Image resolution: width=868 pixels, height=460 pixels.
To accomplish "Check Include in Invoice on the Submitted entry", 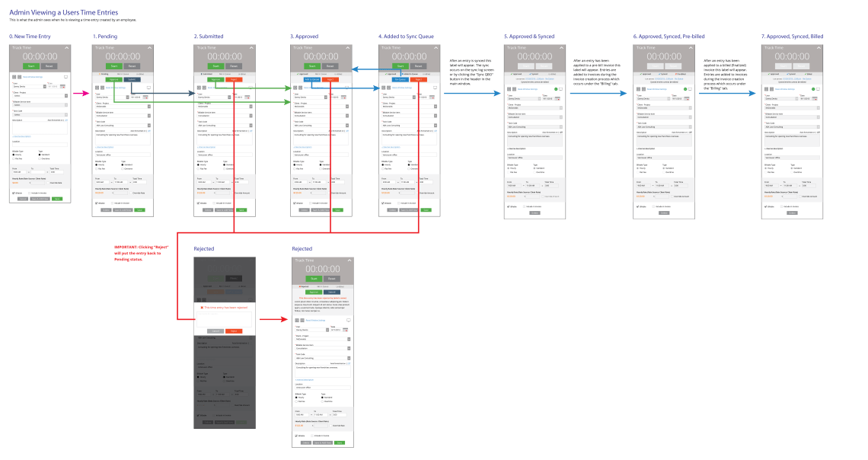I will (215, 202).
